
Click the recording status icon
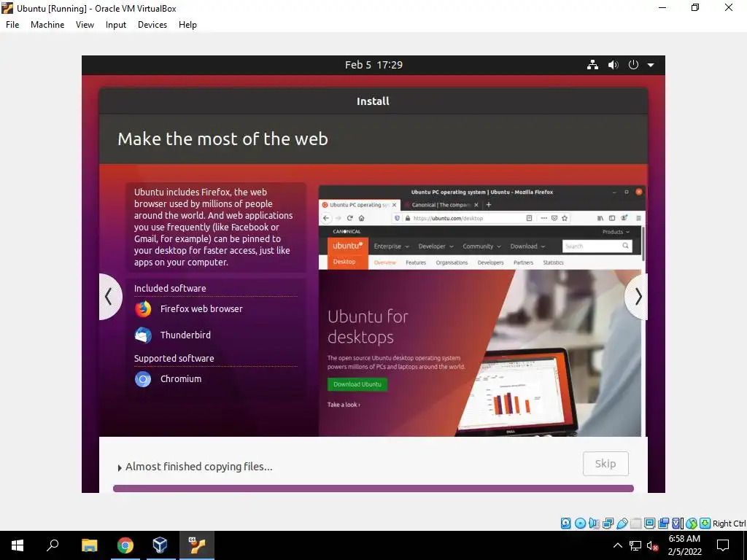coord(663,524)
